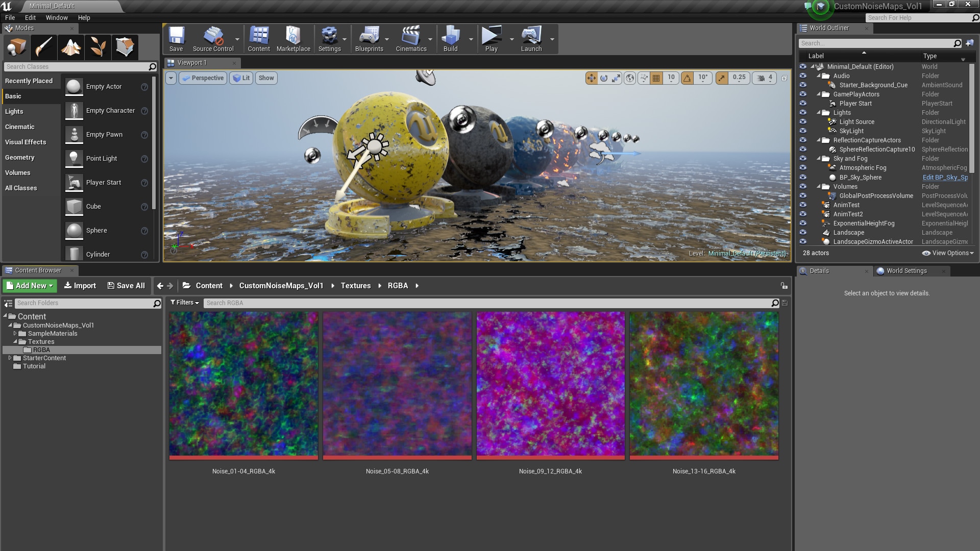
Task: Open the Perspective viewport dropdown
Action: (x=203, y=78)
